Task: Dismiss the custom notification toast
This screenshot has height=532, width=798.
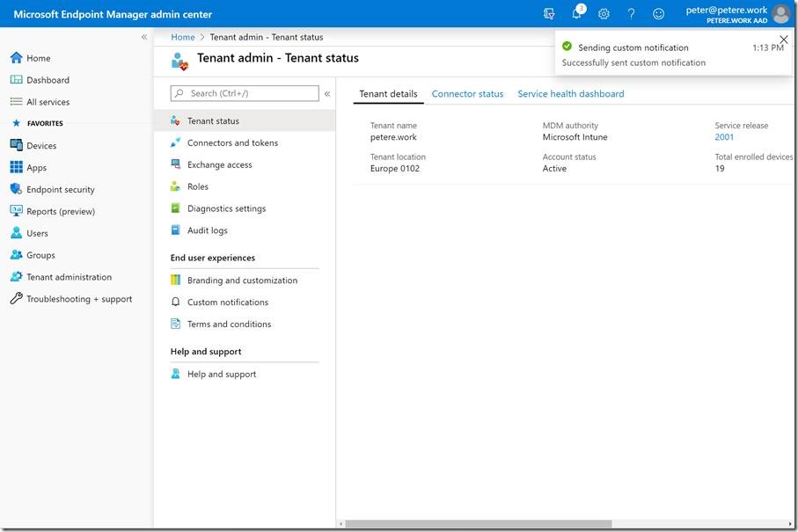Action: click(784, 40)
